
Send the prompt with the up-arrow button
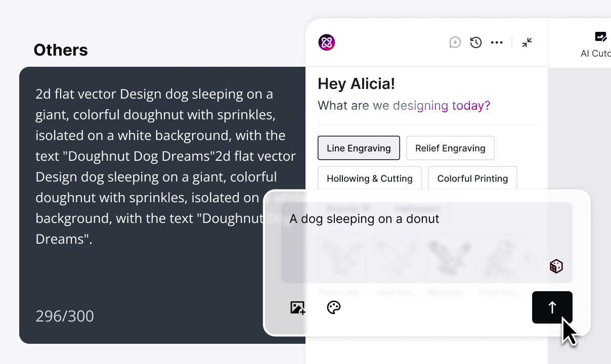point(552,307)
